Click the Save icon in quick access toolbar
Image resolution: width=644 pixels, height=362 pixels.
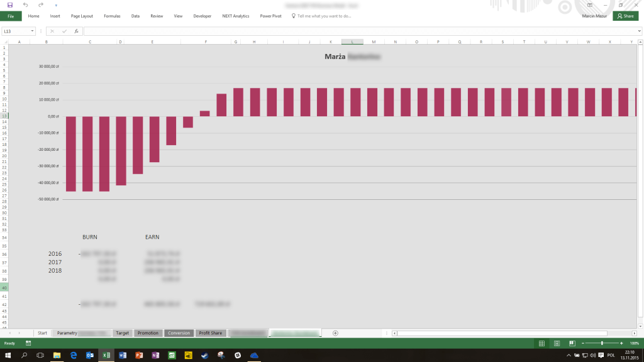pyautogui.click(x=10, y=5)
